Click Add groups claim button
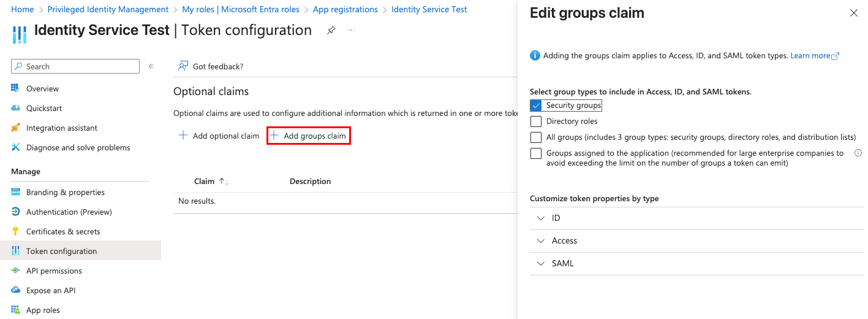 308,136
